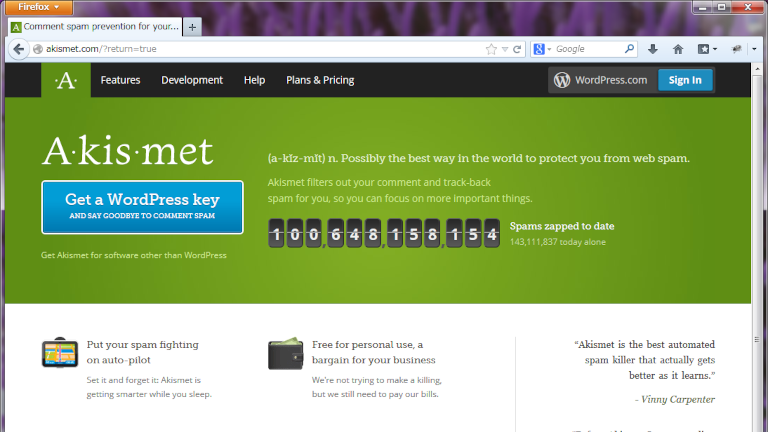768x432 pixels.
Task: Click the Akismet title wordmark
Action: click(x=128, y=150)
